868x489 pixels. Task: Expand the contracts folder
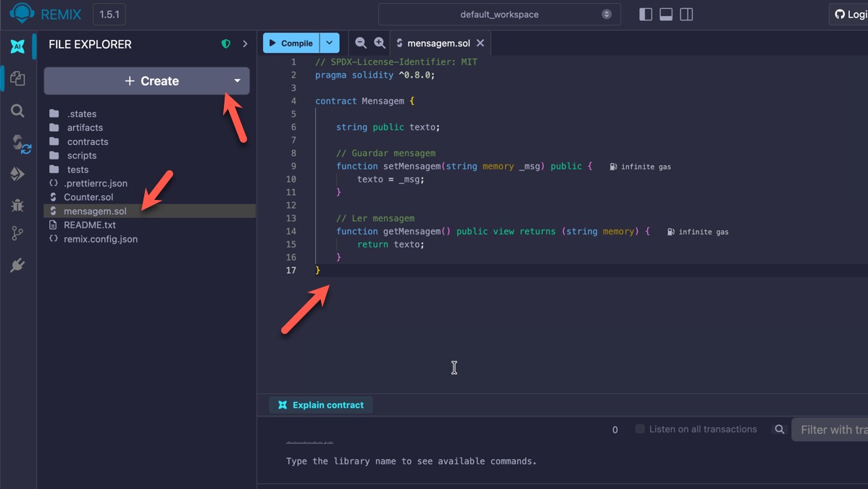(x=87, y=141)
